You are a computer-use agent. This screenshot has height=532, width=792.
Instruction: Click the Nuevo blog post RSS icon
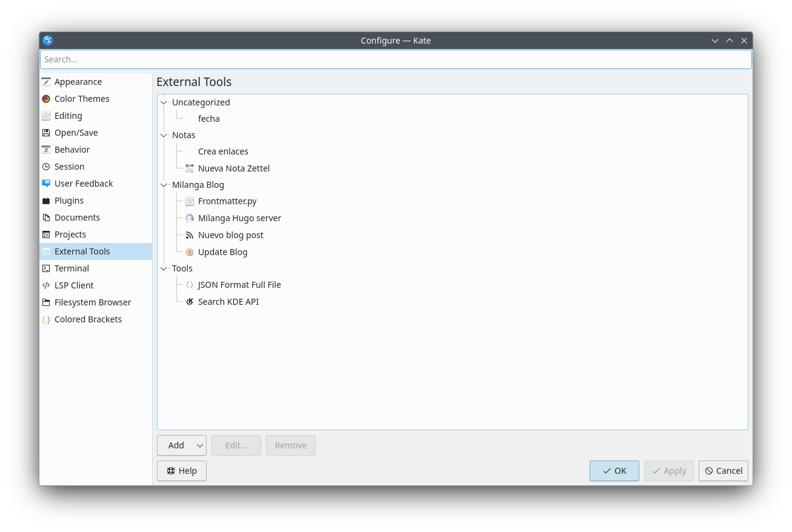(x=190, y=235)
